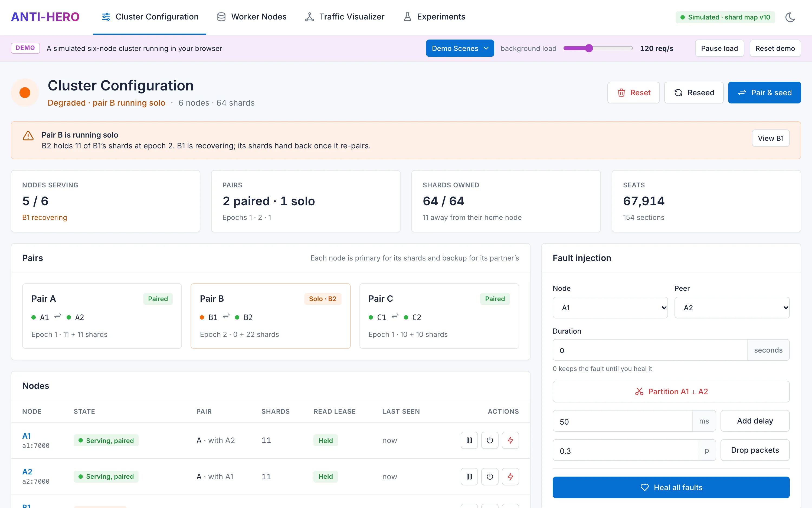Inject fault on A2 lightning icon
Viewport: 812px width, 508px height.
pyautogui.click(x=510, y=476)
